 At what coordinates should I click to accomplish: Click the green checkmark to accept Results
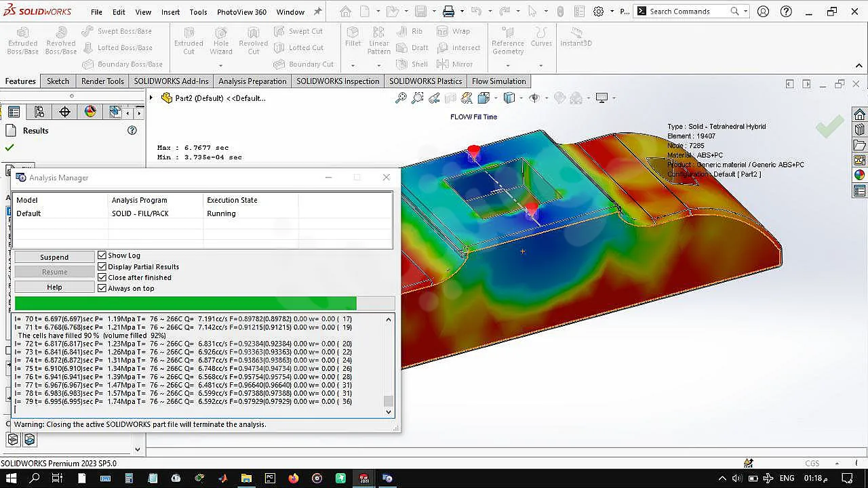[9, 148]
